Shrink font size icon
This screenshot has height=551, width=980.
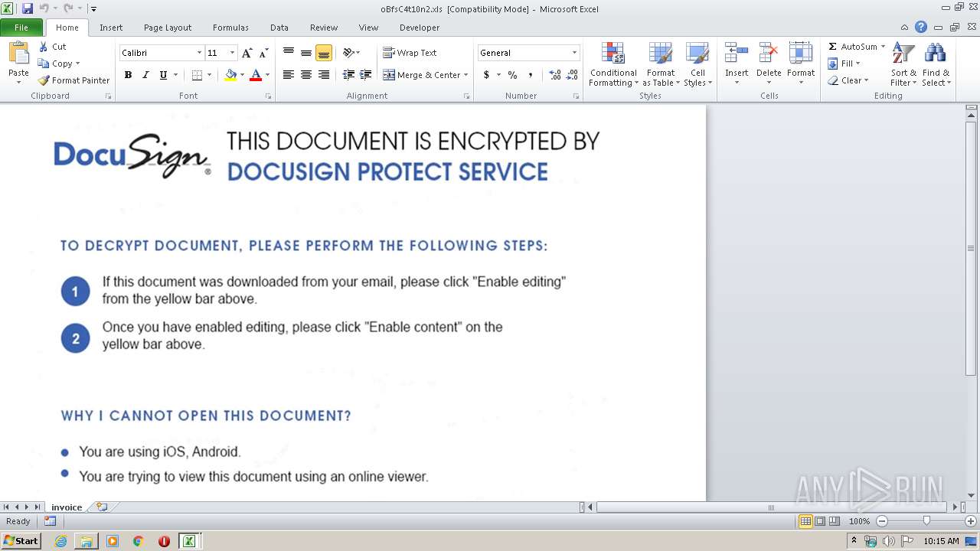click(x=263, y=53)
